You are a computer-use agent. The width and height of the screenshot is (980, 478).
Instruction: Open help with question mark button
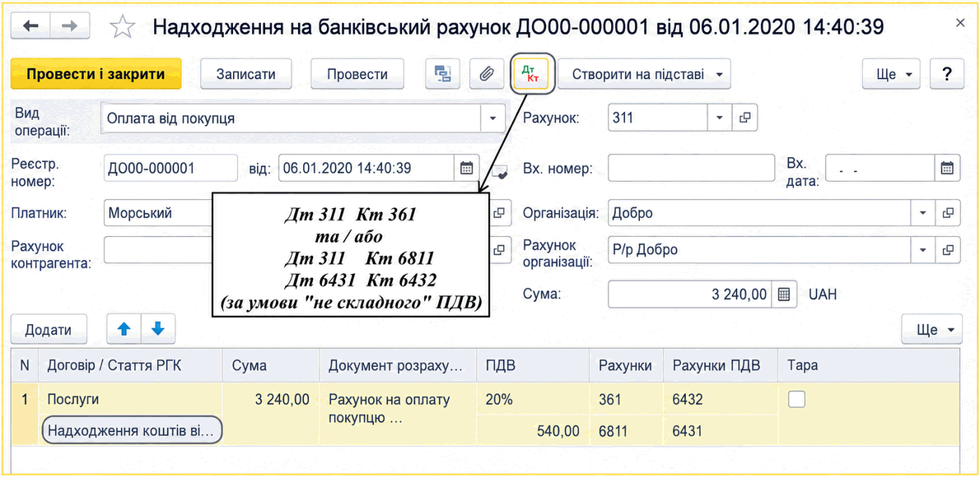pyautogui.click(x=945, y=74)
